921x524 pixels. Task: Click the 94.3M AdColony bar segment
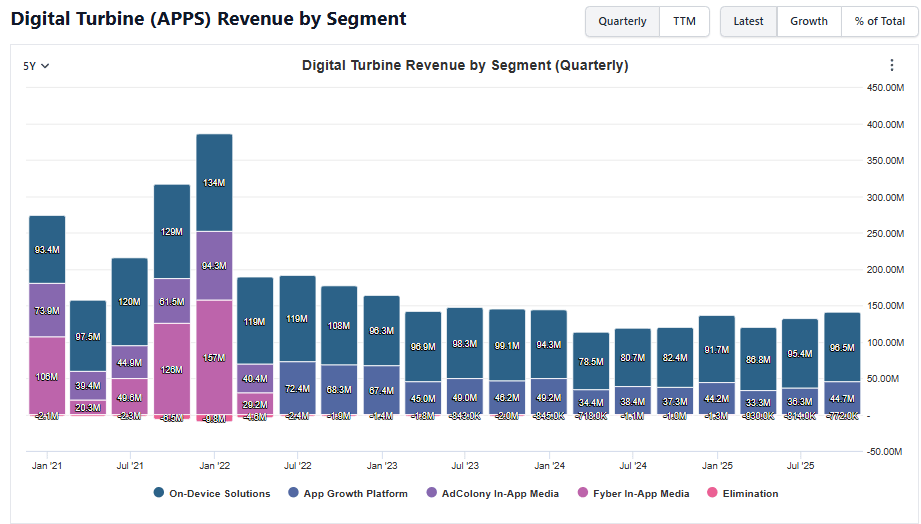[x=214, y=266]
